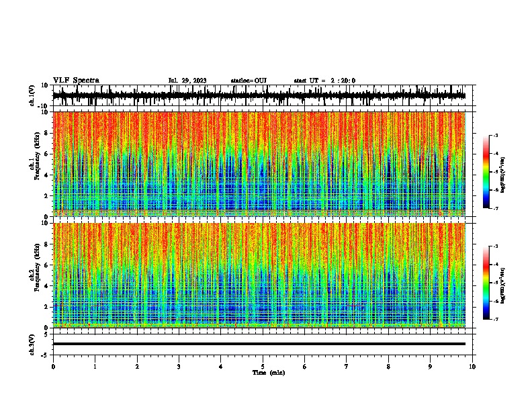Click the time axis tick label "5"

point(263,367)
